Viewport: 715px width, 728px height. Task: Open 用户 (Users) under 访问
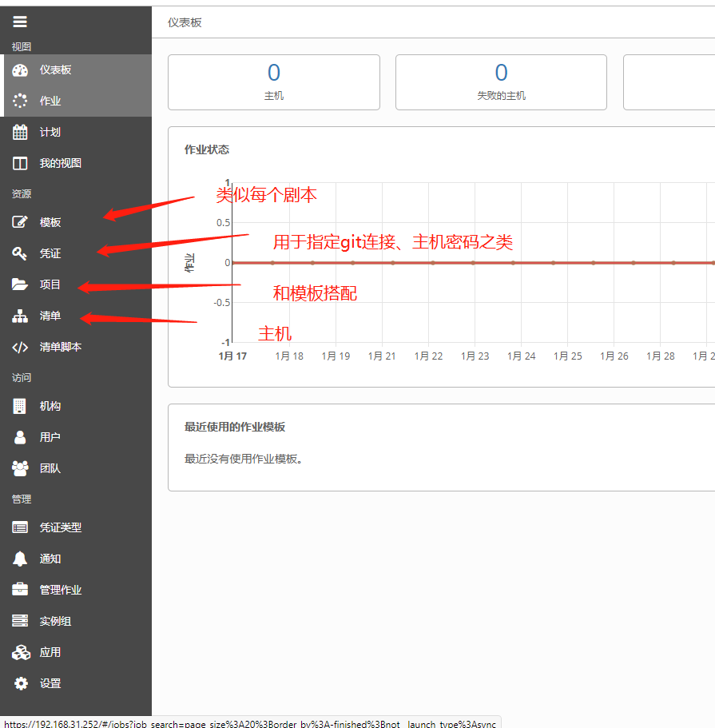click(x=19, y=436)
